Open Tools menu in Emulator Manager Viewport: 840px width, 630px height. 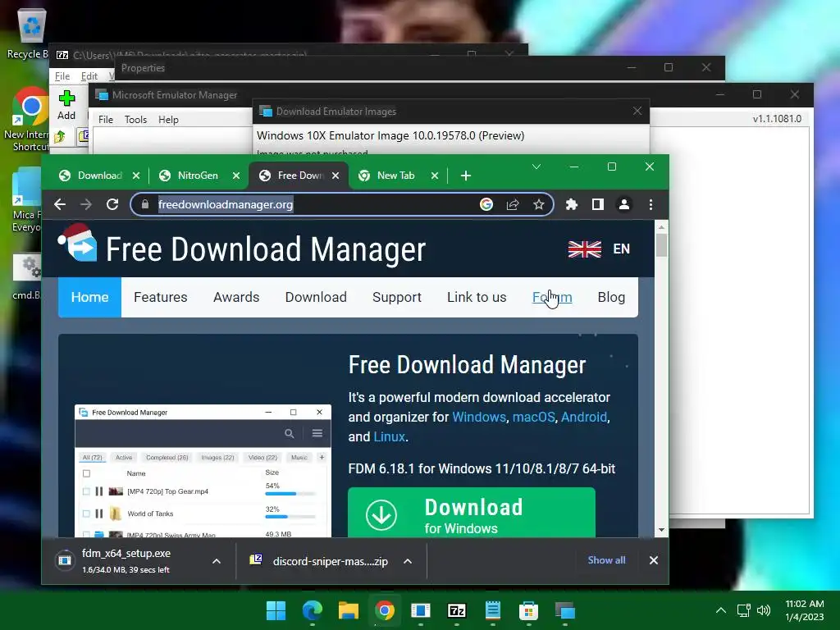(135, 120)
